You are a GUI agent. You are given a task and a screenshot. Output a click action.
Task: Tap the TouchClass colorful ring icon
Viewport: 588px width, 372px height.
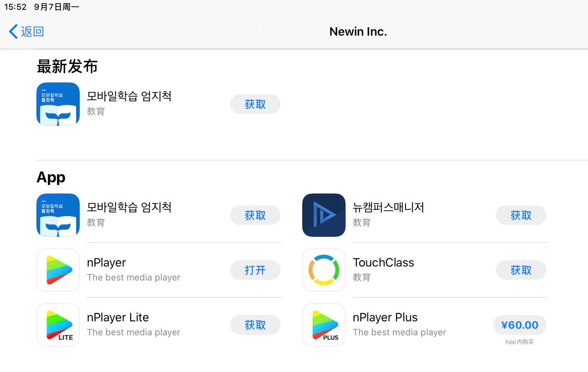coord(324,270)
